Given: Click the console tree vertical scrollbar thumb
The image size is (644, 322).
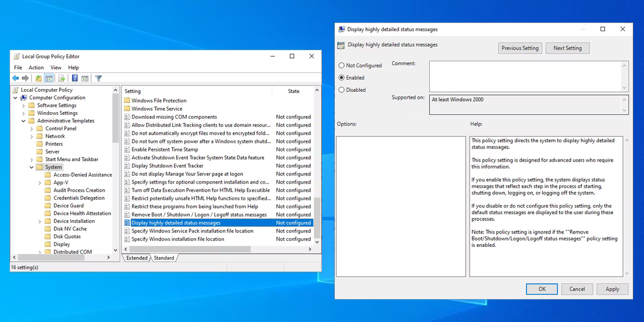Looking at the screenshot, I should (x=115, y=118).
